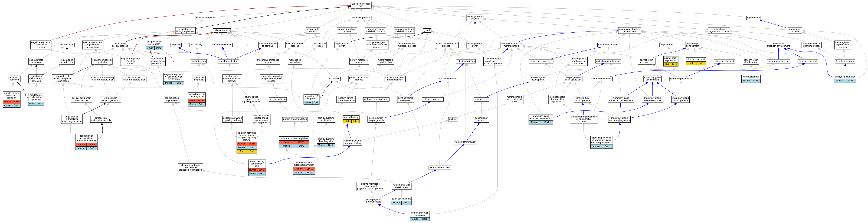Select 'nervous system development' node
The image size is (868, 223).
tap(538, 79)
